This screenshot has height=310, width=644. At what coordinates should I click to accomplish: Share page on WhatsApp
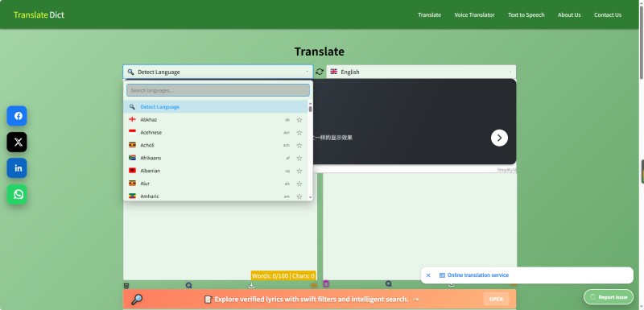(17, 194)
